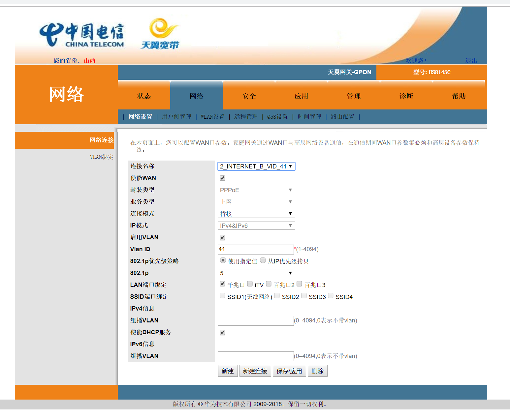Click the 新建连接 button
Viewport: 510px width, 420px height.
[x=255, y=371]
